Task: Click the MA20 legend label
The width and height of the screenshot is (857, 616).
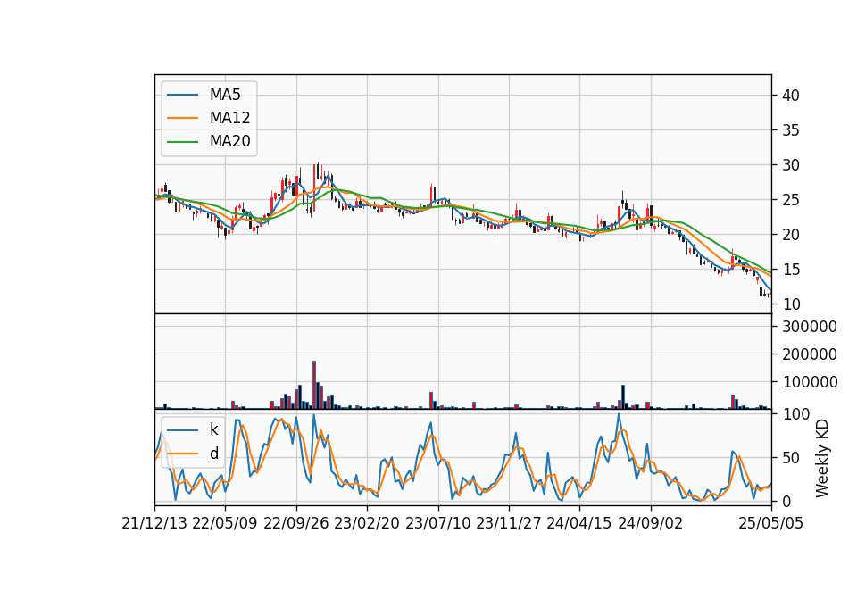Action: point(229,141)
